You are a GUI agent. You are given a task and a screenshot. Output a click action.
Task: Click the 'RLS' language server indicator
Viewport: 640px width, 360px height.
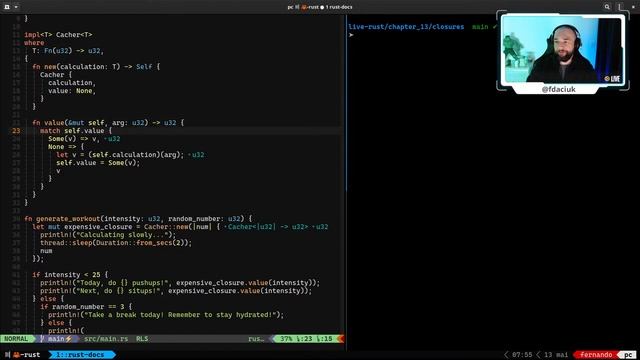pyautogui.click(x=142, y=339)
